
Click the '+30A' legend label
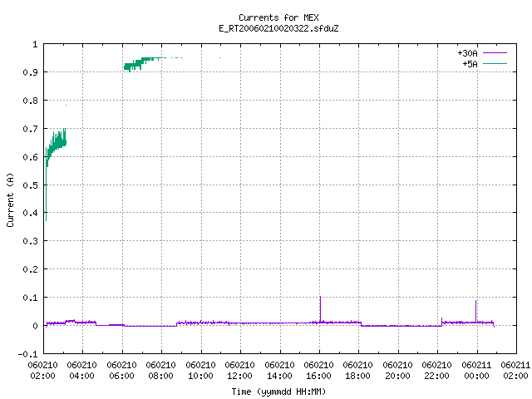coord(467,53)
